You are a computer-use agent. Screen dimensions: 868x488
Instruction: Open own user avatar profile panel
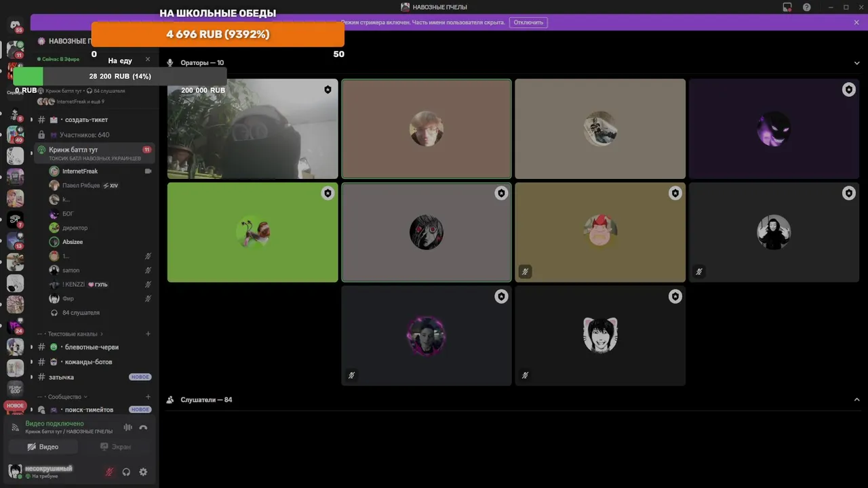pos(15,471)
